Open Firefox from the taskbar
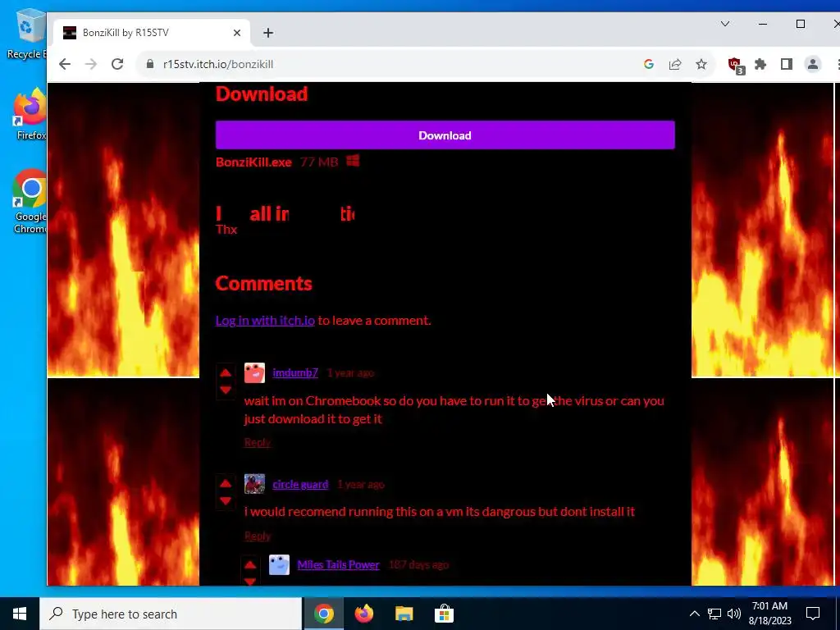The width and height of the screenshot is (840, 630). pos(363,614)
